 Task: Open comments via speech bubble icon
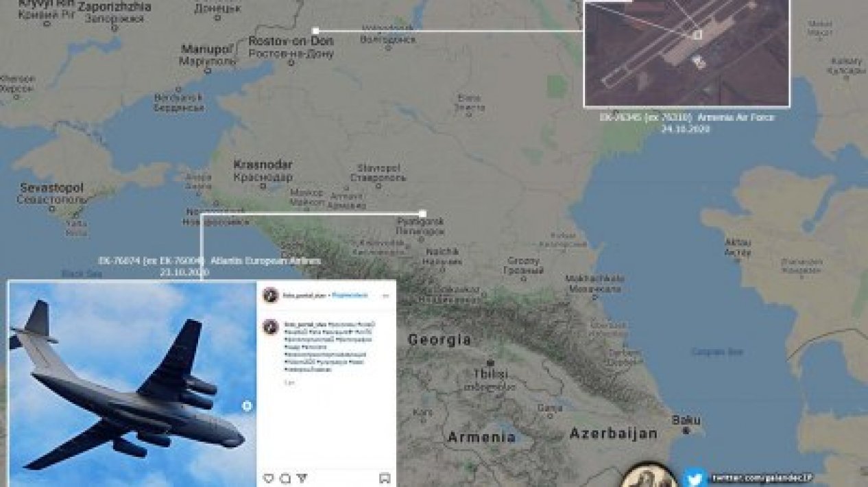tap(285, 478)
